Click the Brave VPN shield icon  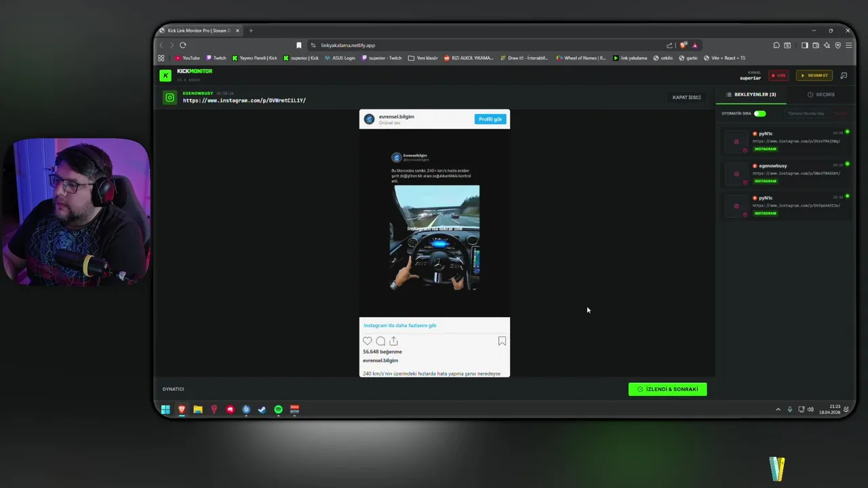coord(837,45)
